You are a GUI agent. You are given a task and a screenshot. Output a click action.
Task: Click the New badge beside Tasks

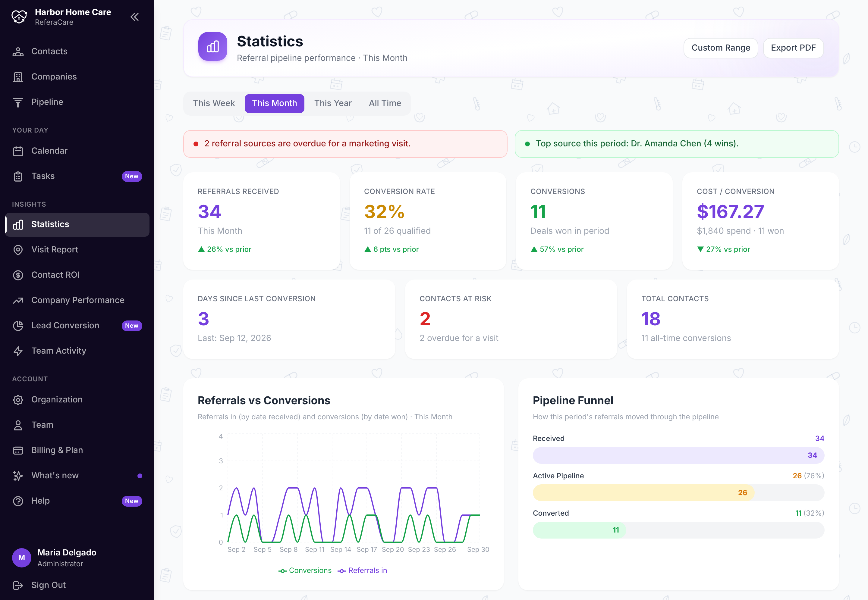coord(132,176)
